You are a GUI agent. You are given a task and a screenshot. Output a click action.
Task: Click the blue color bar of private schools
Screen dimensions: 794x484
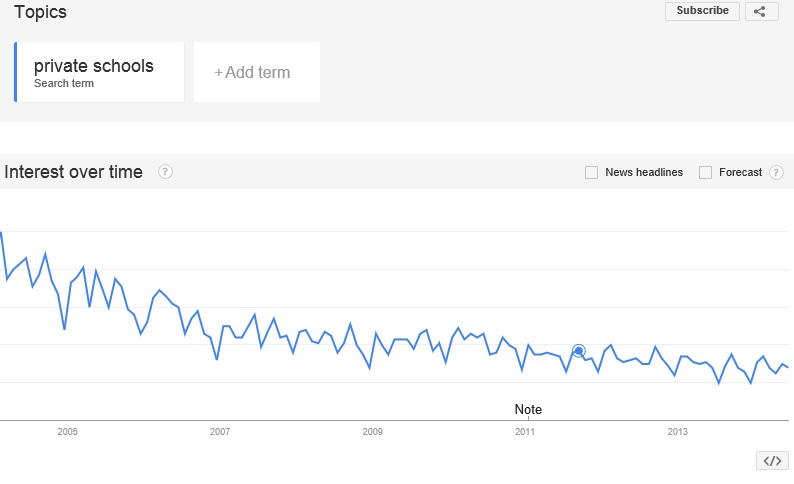(16, 72)
